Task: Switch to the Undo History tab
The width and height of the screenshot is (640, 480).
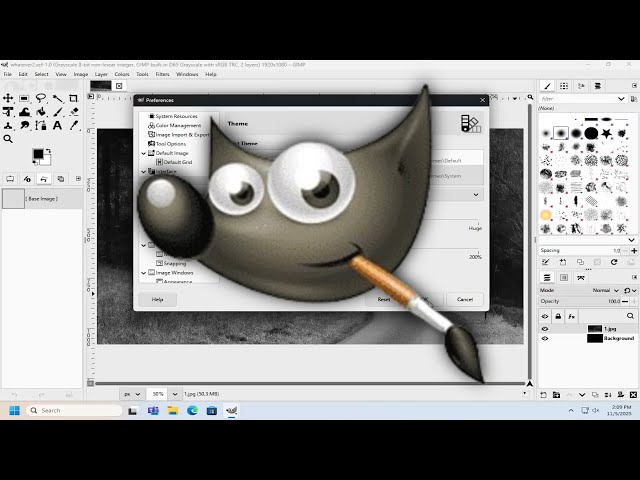Action: [44, 179]
